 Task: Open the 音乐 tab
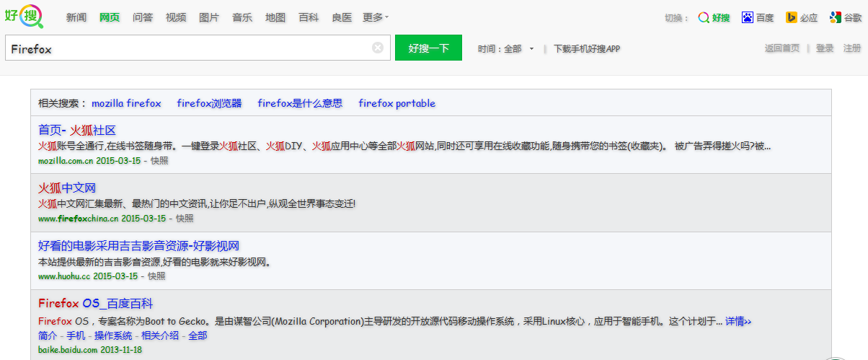click(x=242, y=17)
